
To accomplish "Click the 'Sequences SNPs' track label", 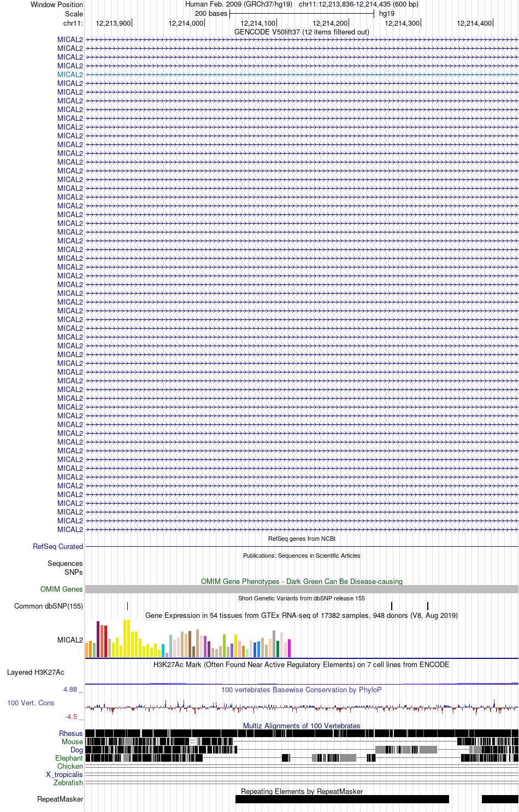I will coord(65,568).
